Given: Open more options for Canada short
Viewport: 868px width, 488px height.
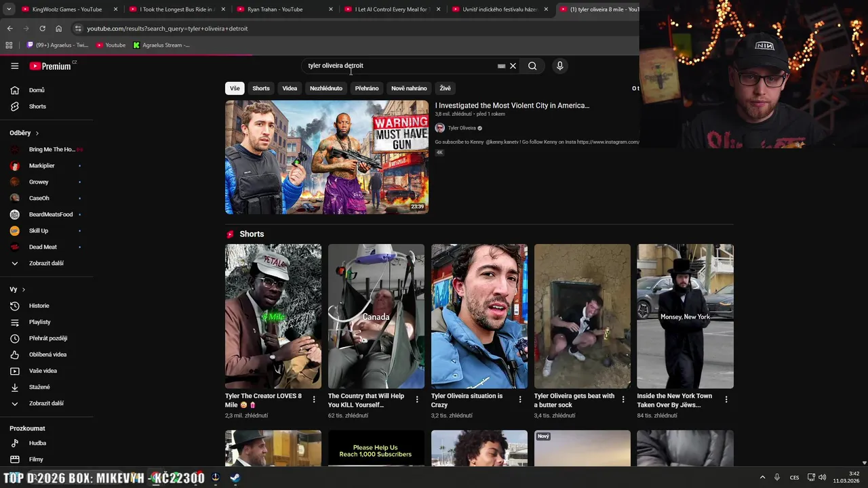Looking at the screenshot, I should [x=417, y=400].
